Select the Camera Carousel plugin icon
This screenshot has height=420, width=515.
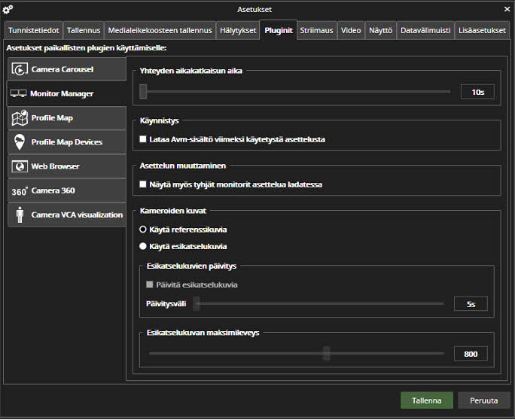pos(19,69)
